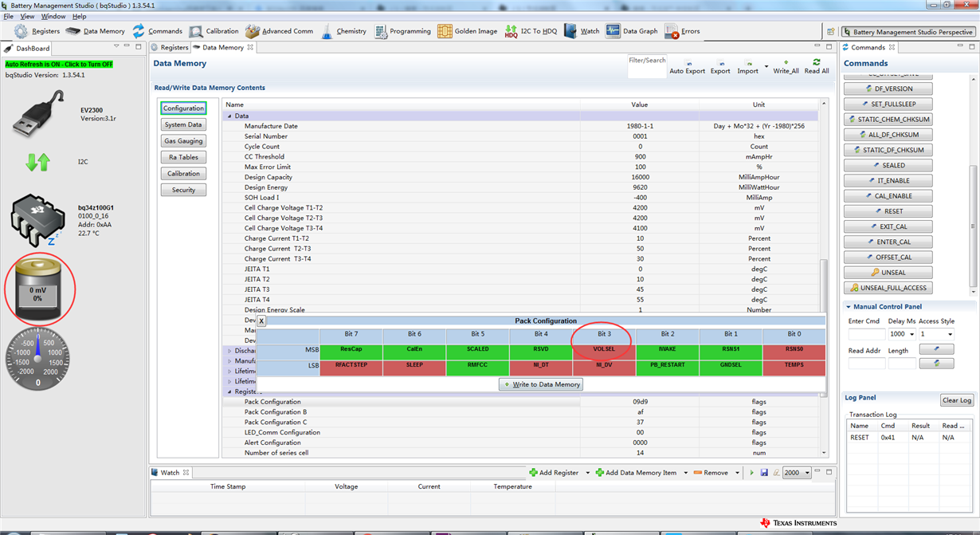Viewport: 980px width, 535px height.
Task: Toggle the CalEn bit
Action: (x=414, y=350)
